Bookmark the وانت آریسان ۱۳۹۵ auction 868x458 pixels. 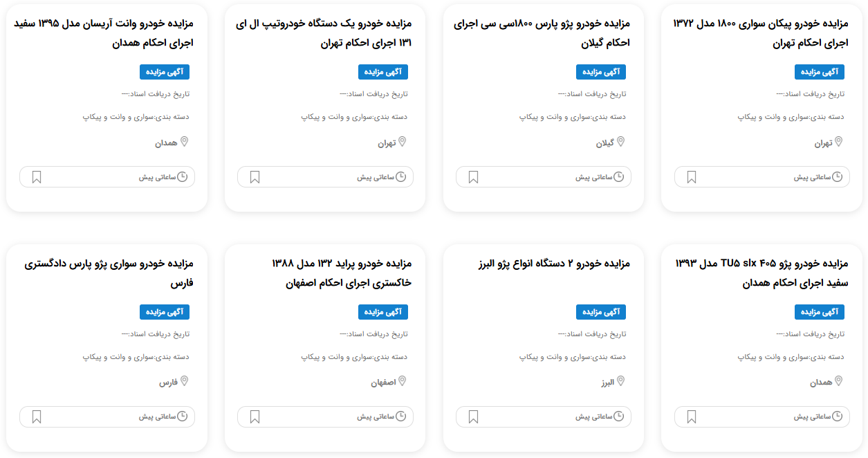37,177
